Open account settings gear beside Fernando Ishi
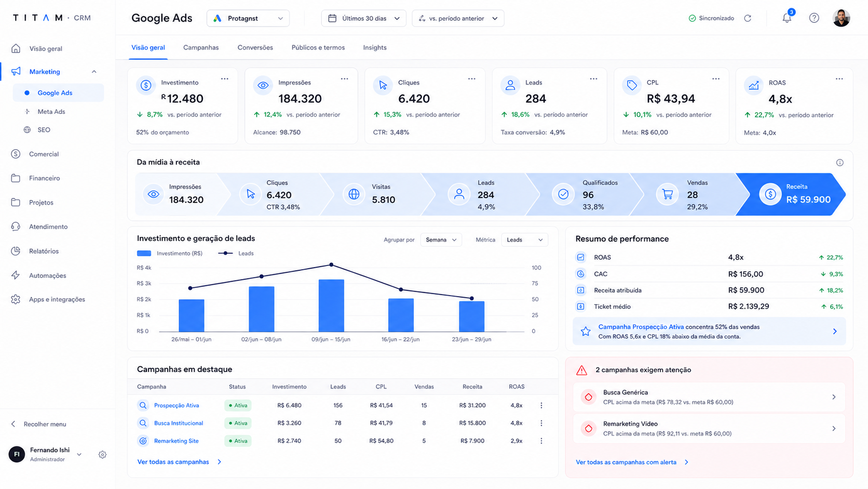 pyautogui.click(x=102, y=455)
